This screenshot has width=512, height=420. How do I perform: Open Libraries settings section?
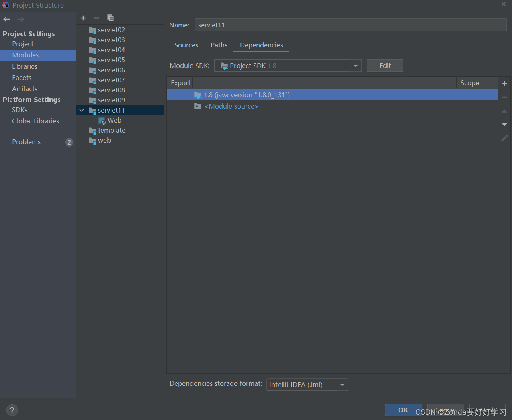(25, 66)
